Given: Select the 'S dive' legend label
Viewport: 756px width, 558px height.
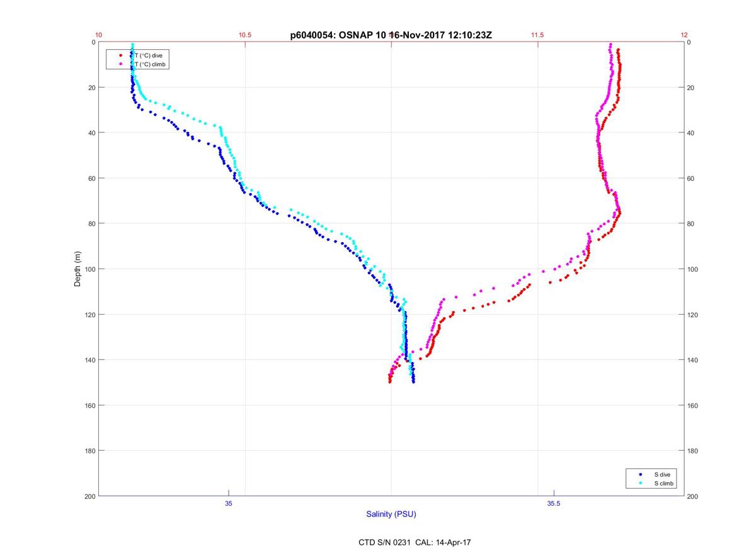Looking at the screenshot, I should pyautogui.click(x=662, y=474).
